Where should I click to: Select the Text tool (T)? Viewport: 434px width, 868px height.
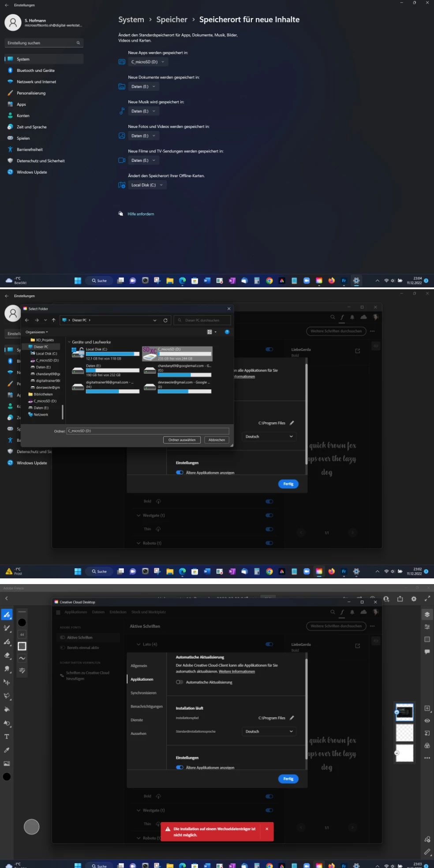tap(7, 737)
